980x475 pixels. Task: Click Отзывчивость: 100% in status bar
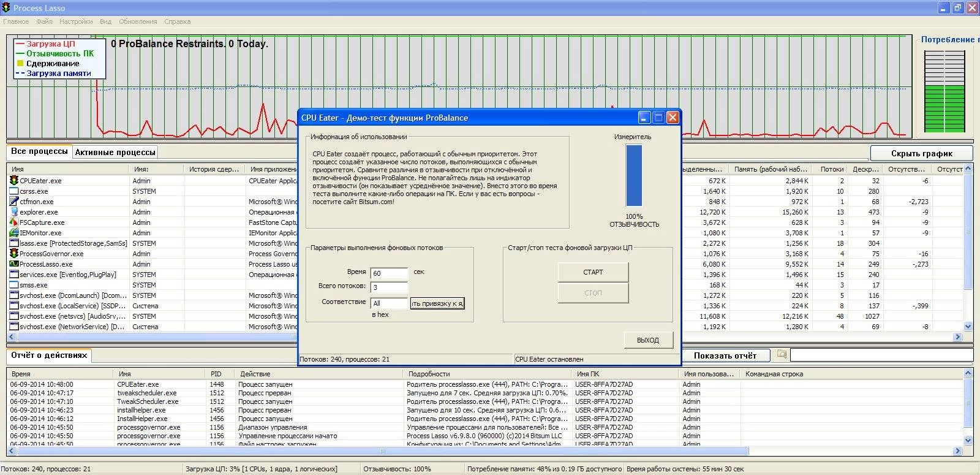point(397,469)
